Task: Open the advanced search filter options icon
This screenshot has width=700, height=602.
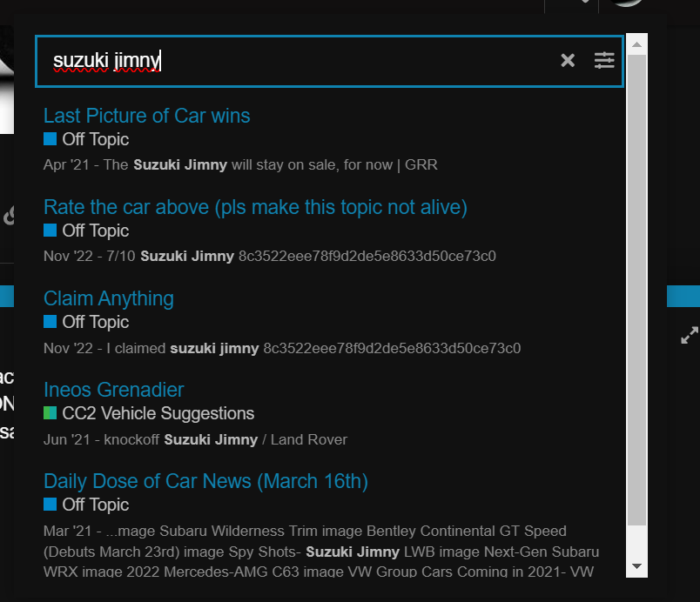Action: 604,60
